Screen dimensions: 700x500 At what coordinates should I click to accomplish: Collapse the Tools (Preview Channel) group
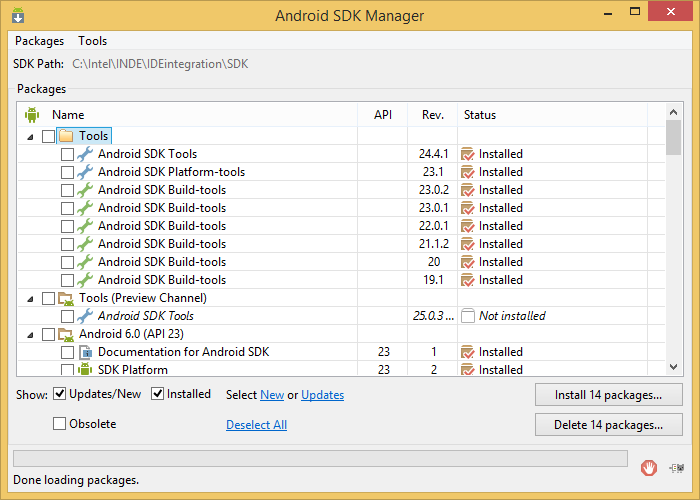(x=30, y=298)
